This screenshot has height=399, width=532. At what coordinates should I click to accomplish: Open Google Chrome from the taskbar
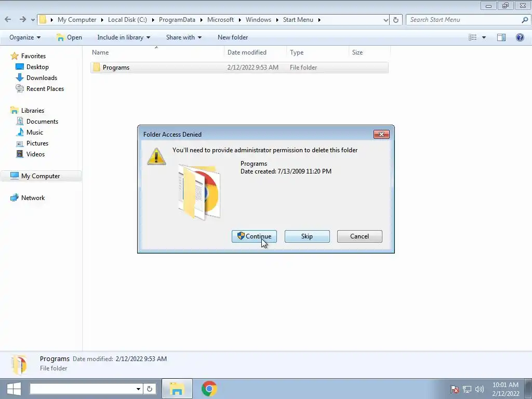click(209, 389)
